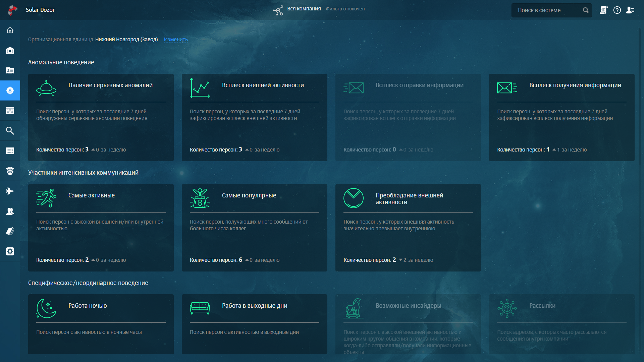The width and height of the screenshot is (644, 362).
Task: Open the magnifier search section in sidebar
Action: (x=10, y=131)
